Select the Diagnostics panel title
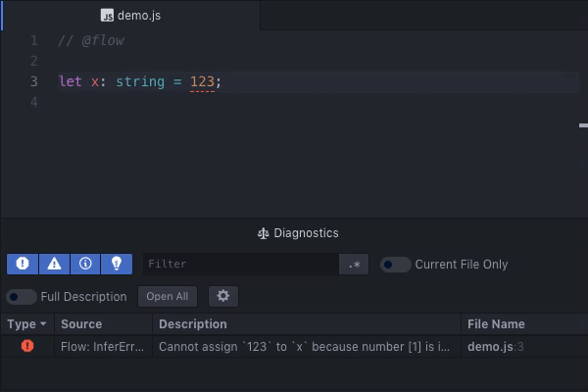Image resolution: width=588 pixels, height=392 pixels. [x=306, y=233]
